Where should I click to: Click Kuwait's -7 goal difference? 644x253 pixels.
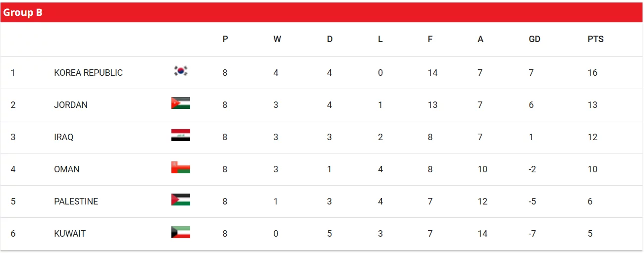532,234
